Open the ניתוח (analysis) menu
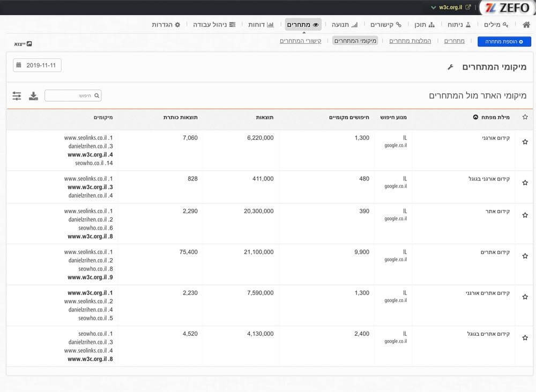This screenshot has height=392, width=536. (459, 25)
